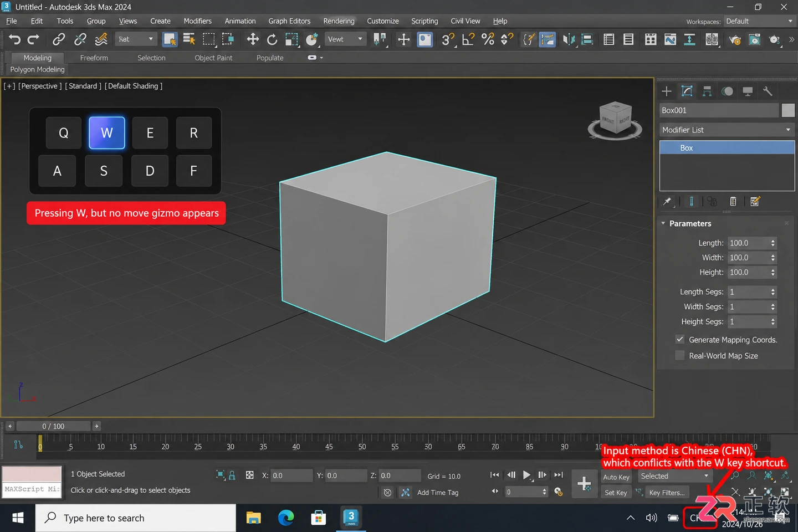Click the MAXScript mini listener pink field

32,474
